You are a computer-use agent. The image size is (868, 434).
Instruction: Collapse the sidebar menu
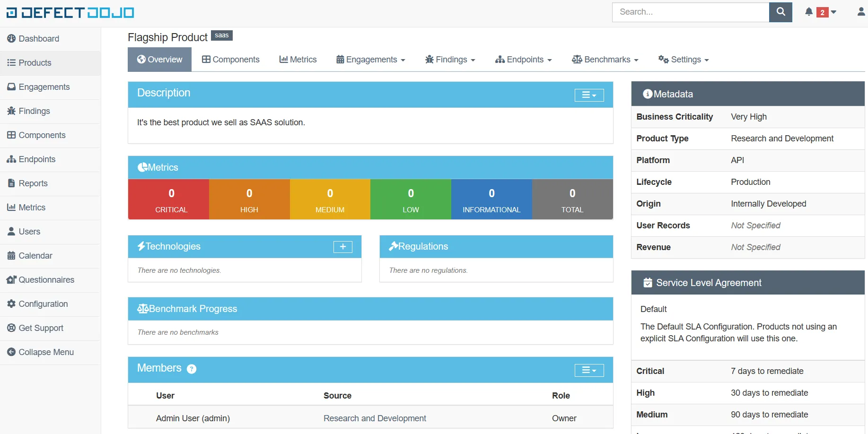coord(45,352)
